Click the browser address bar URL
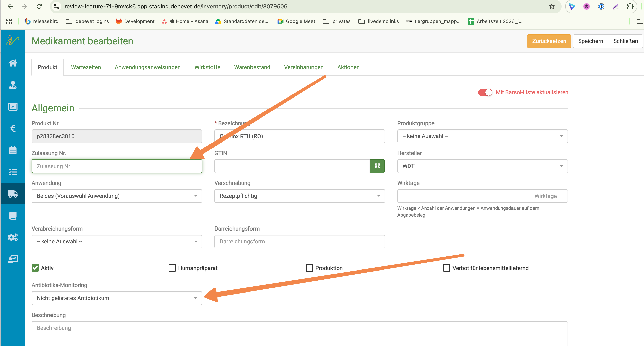The height and width of the screenshot is (346, 644). pyautogui.click(x=176, y=6)
